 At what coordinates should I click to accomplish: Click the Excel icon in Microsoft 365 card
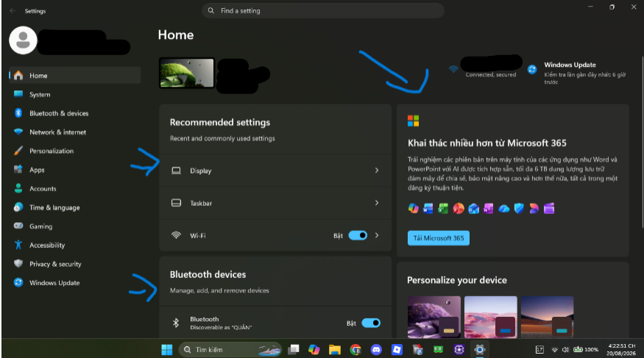click(443, 208)
